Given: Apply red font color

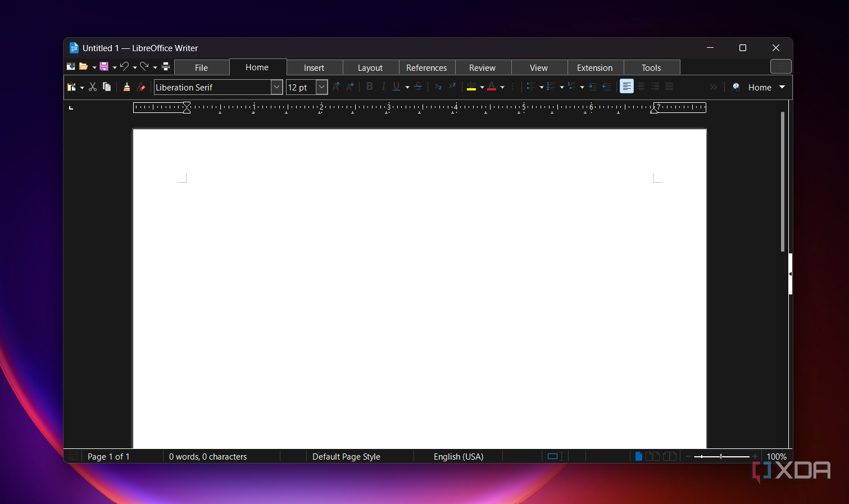Looking at the screenshot, I should point(492,87).
